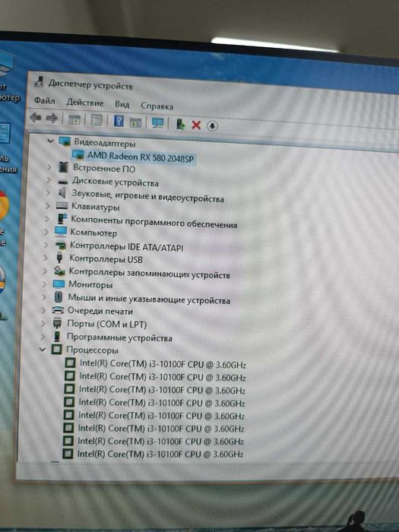The image size is (399, 532).
Task: Select the Очереди печати row
Action: pyautogui.click(x=100, y=311)
